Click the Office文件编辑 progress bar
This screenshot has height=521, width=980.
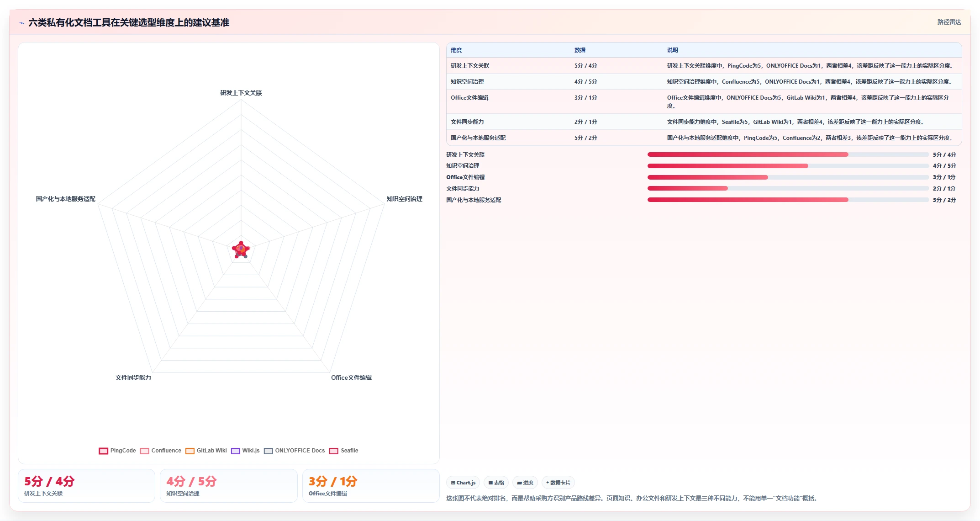click(788, 177)
